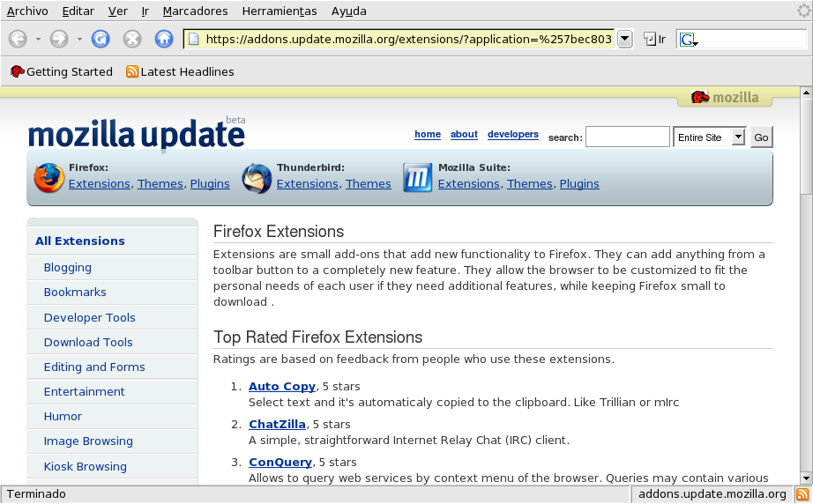Click the Home icon in toolbar
The image size is (813, 504).
point(164,39)
